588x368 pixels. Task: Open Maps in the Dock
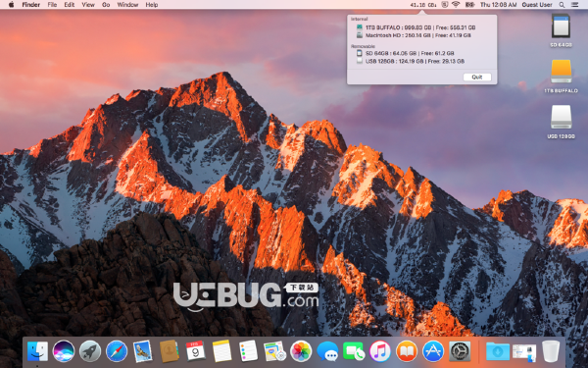pos(274,351)
